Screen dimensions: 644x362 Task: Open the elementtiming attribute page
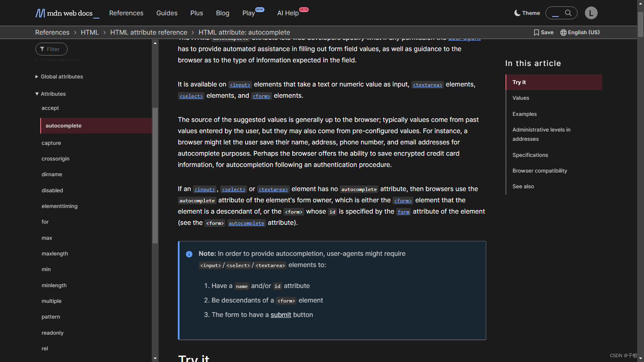tap(60, 206)
